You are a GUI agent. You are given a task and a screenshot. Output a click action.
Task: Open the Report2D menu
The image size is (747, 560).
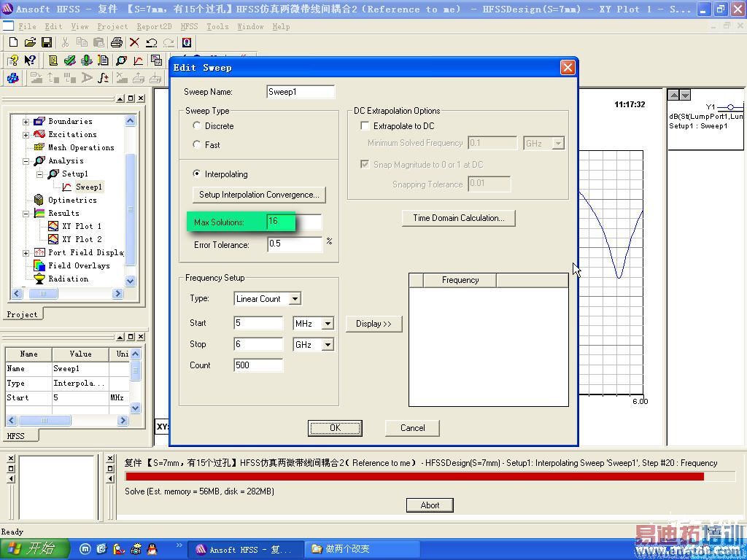click(155, 27)
